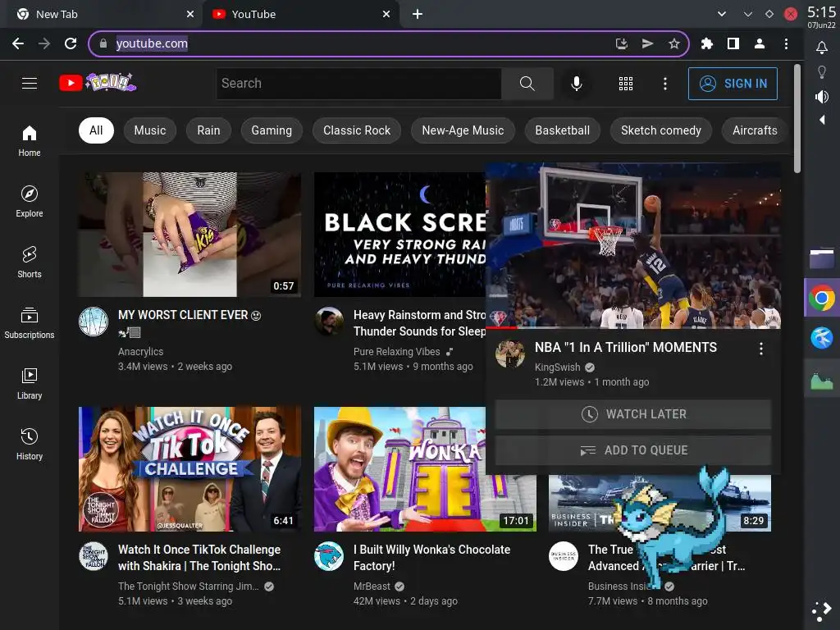The width and height of the screenshot is (840, 630).
Task: Open Shorts in sidebar
Action: pos(30,262)
